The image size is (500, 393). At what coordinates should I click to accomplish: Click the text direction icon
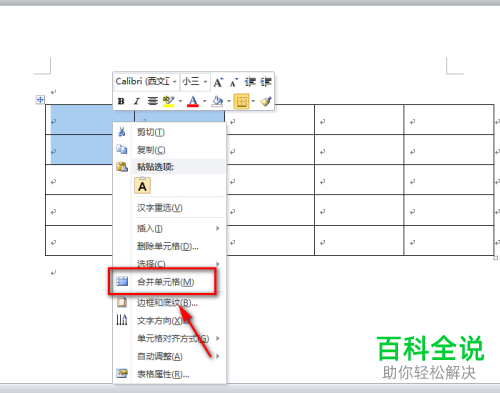point(122,320)
